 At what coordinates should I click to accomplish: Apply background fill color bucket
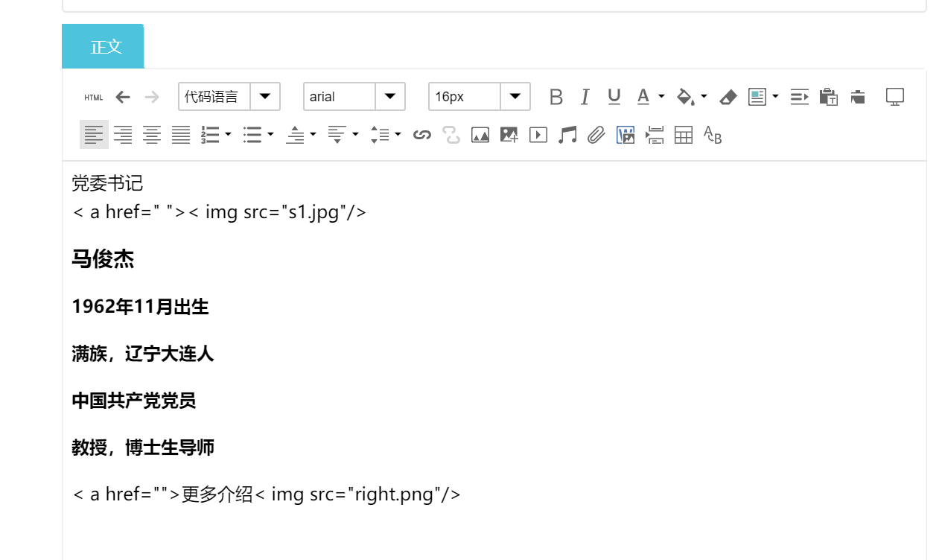[685, 97]
